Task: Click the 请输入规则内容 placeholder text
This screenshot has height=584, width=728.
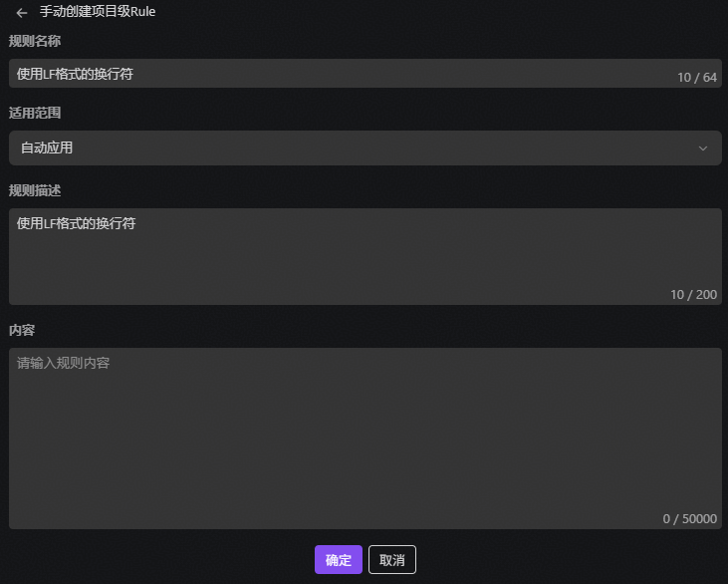Action: point(63,363)
